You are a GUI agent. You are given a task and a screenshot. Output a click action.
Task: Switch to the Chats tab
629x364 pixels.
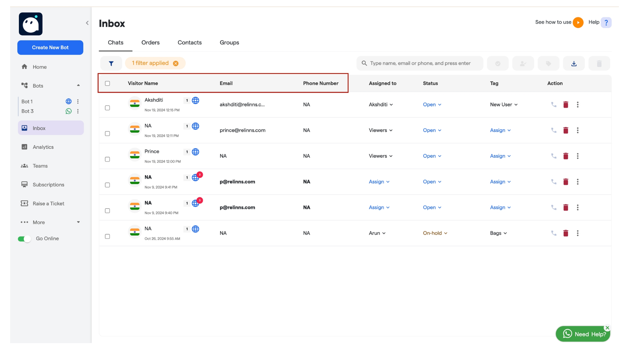pos(116,42)
